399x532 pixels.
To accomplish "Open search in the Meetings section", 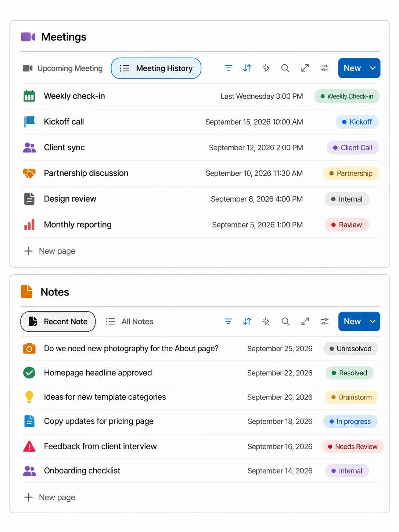I will (285, 68).
